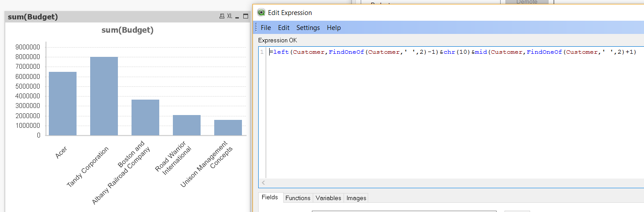The height and width of the screenshot is (212, 644).
Task: Click the 5000000 y-axis value
Action: click(x=27, y=86)
